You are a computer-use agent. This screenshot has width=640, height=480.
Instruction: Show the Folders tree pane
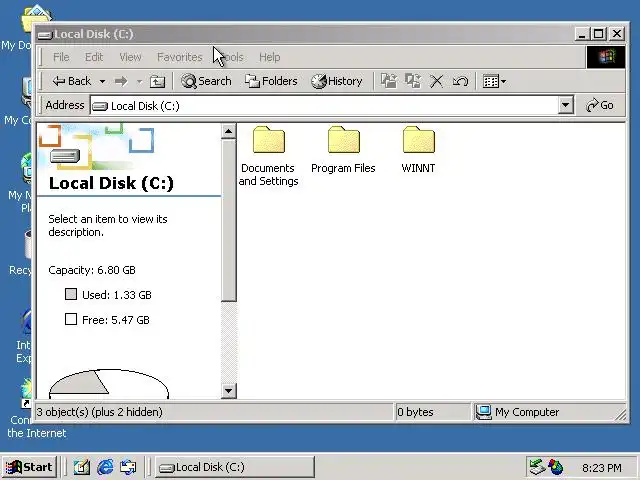271,81
